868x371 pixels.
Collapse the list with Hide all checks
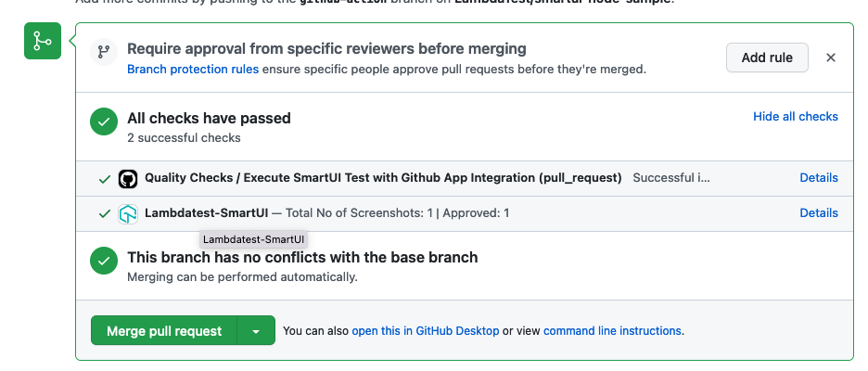click(x=795, y=117)
